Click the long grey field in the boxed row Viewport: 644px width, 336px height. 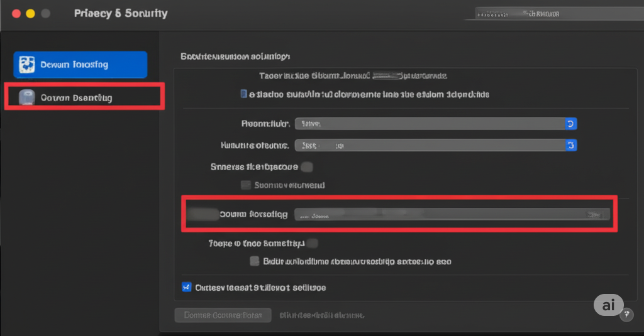click(452, 214)
